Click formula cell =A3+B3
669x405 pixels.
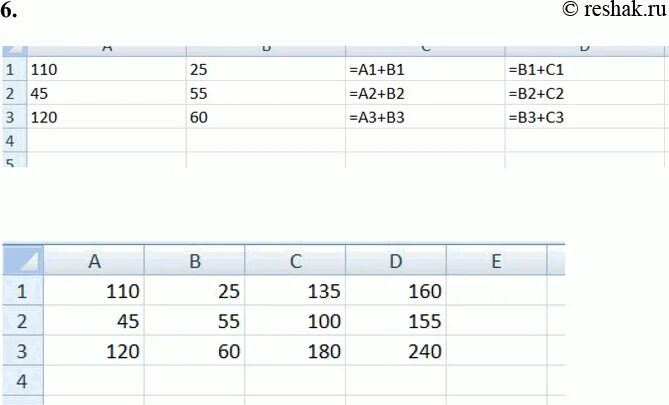click(425, 117)
